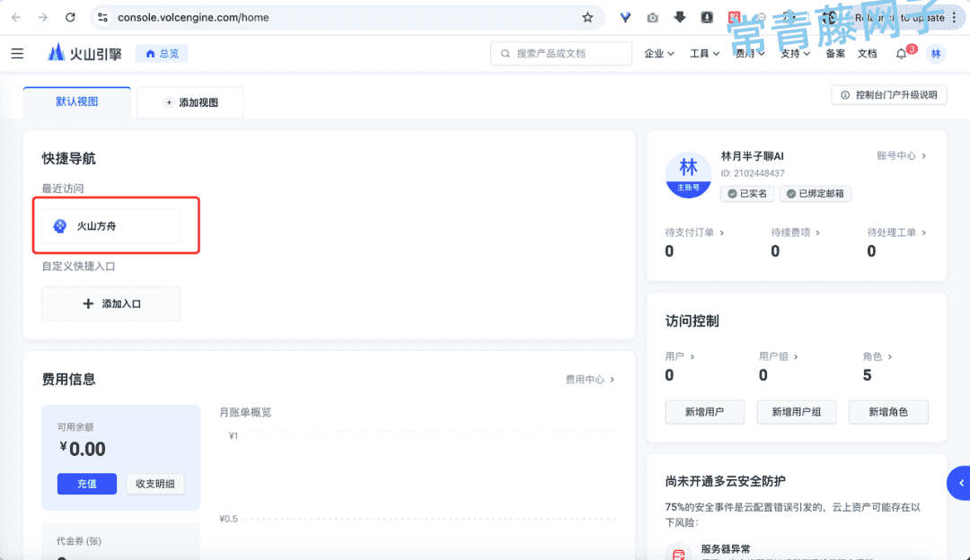Image resolution: width=970 pixels, height=560 pixels.
Task: Expand the 工具 dropdown menu
Action: click(705, 54)
